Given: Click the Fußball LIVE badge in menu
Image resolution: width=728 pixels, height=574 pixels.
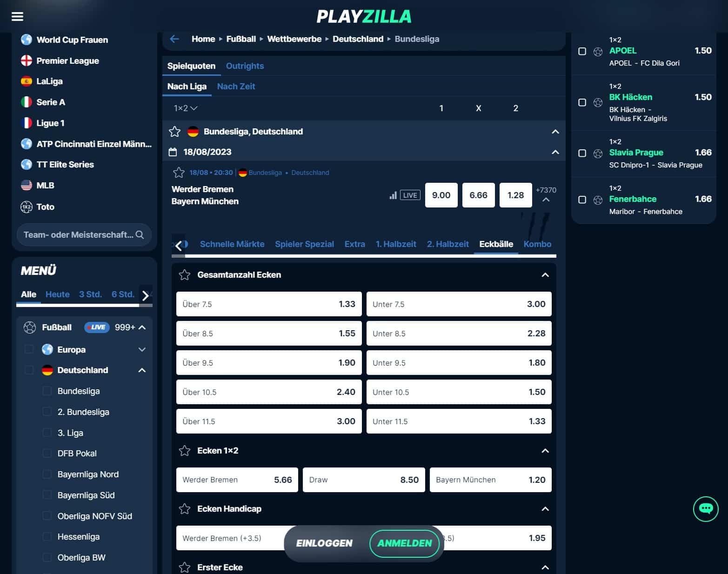Looking at the screenshot, I should [x=97, y=327].
